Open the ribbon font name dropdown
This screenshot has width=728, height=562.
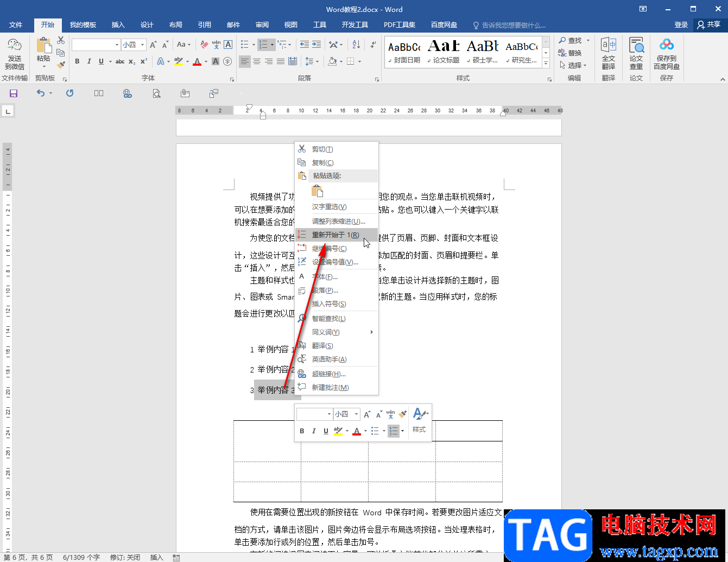click(117, 45)
